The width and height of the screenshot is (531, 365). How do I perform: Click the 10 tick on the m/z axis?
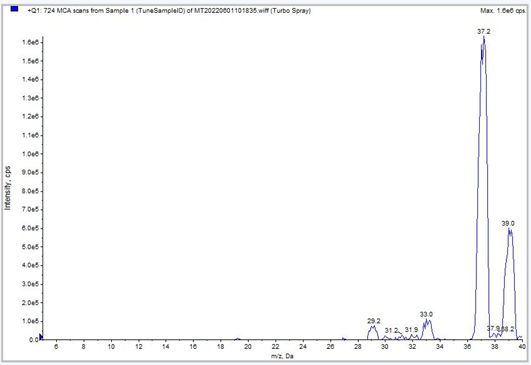(x=111, y=346)
